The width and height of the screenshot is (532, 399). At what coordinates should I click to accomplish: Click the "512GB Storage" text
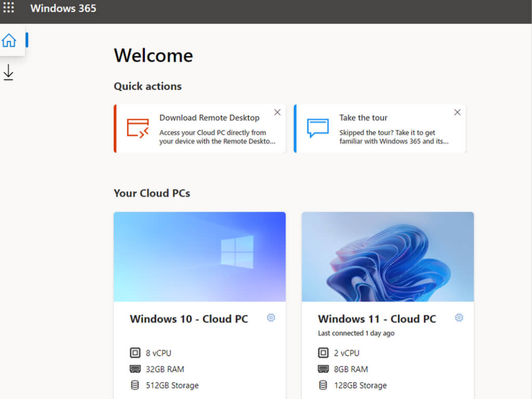click(172, 385)
